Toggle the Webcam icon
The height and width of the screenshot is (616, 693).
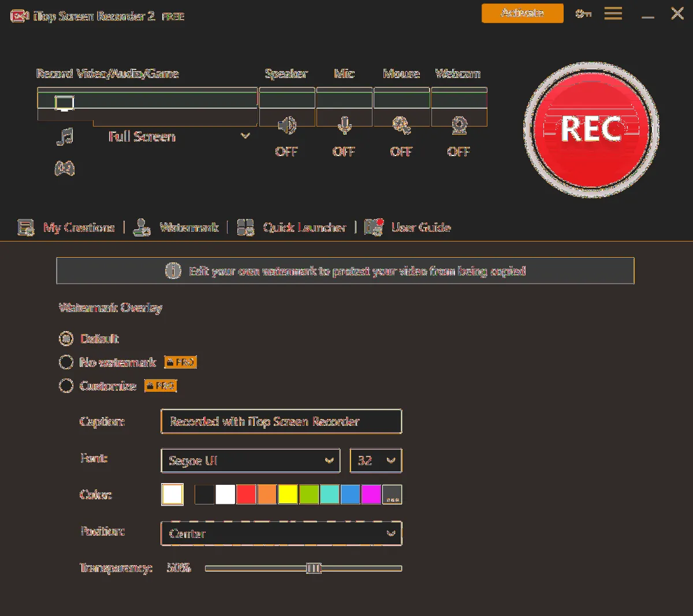click(x=459, y=125)
